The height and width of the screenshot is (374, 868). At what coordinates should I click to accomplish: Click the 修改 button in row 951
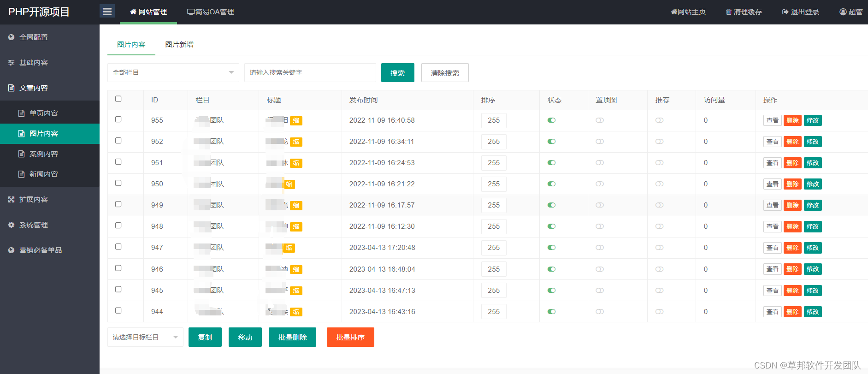[813, 163]
